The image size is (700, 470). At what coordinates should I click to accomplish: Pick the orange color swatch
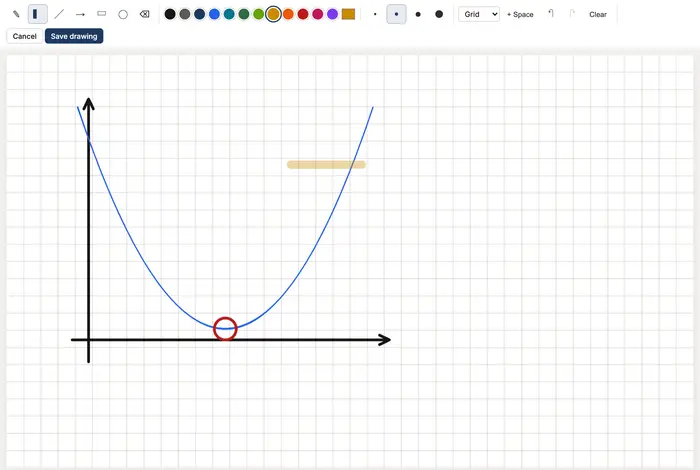click(288, 14)
